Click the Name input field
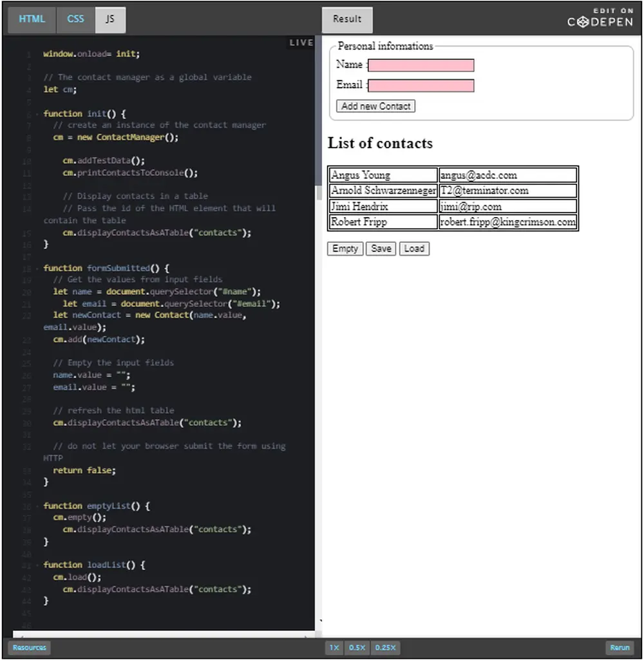 pyautogui.click(x=421, y=65)
